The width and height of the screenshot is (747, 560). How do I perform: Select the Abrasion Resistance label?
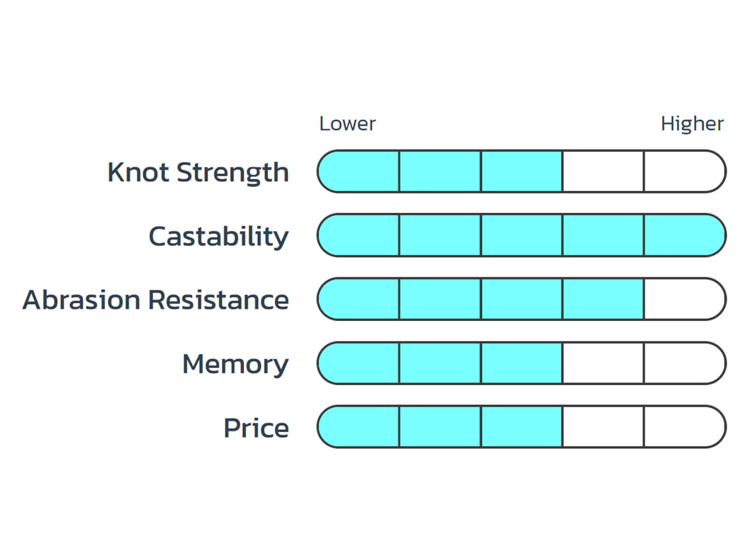point(156,300)
